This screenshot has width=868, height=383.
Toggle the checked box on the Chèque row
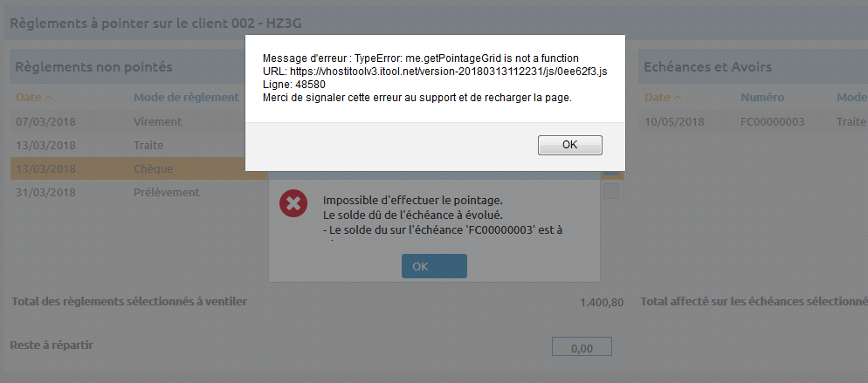pos(611,174)
